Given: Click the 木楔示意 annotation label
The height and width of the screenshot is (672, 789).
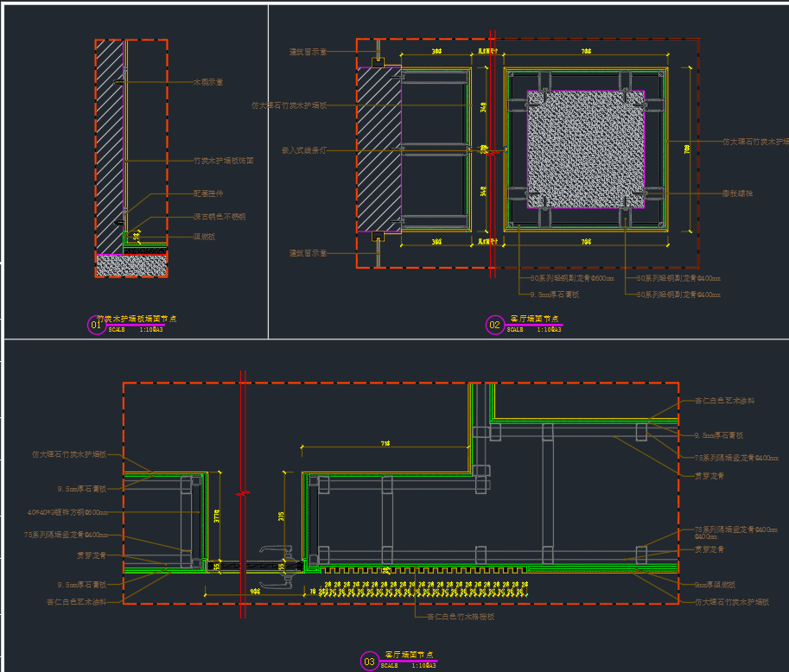Looking at the screenshot, I should point(208,82).
